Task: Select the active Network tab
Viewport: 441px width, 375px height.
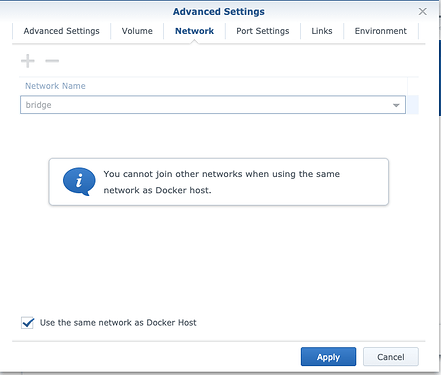Action: [194, 31]
